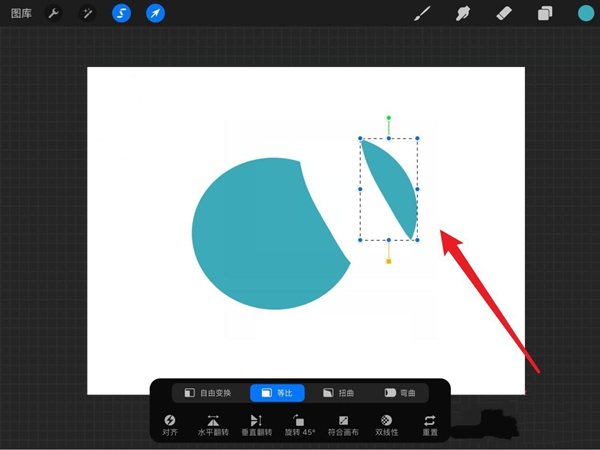The image size is (600, 450).
Task: Open the teal color picker swatch
Action: [x=585, y=13]
